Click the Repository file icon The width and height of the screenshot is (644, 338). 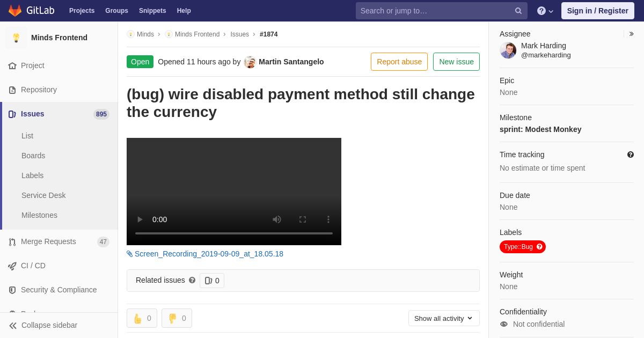point(12,90)
